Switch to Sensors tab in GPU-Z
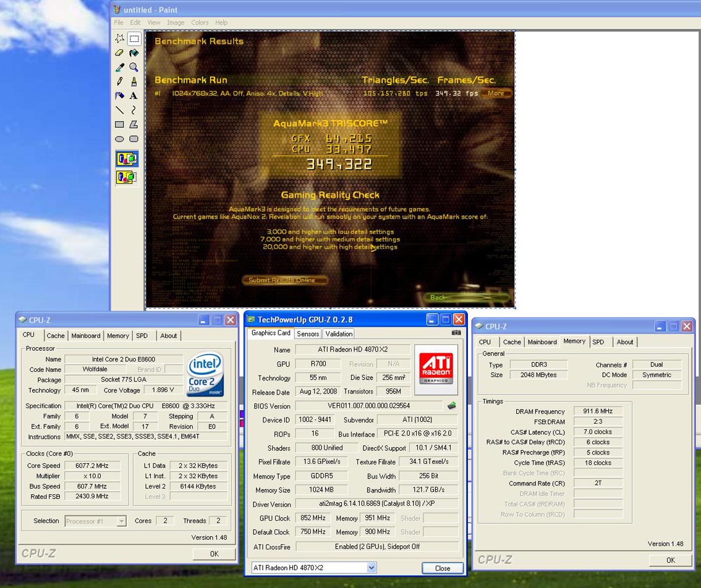Image resolution: width=701 pixels, height=588 pixels. (x=308, y=334)
